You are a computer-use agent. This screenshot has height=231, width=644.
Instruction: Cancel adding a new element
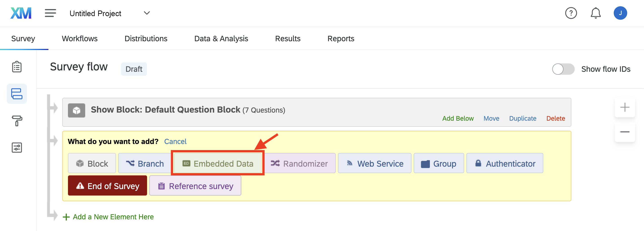(175, 142)
